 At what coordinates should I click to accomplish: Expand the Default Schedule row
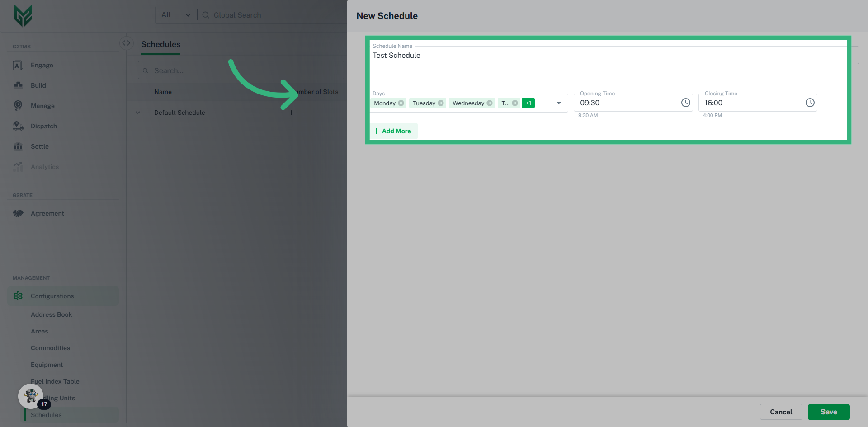(x=138, y=113)
